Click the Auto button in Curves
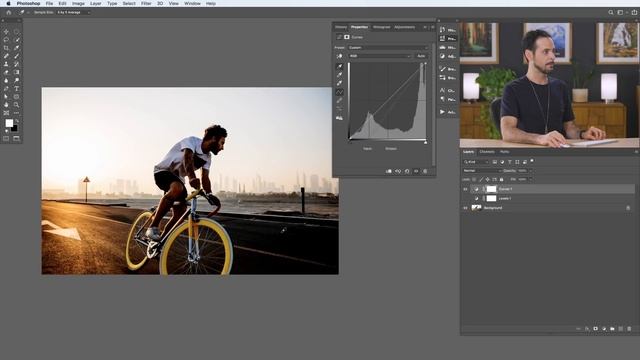The height and width of the screenshot is (360, 640). point(421,56)
